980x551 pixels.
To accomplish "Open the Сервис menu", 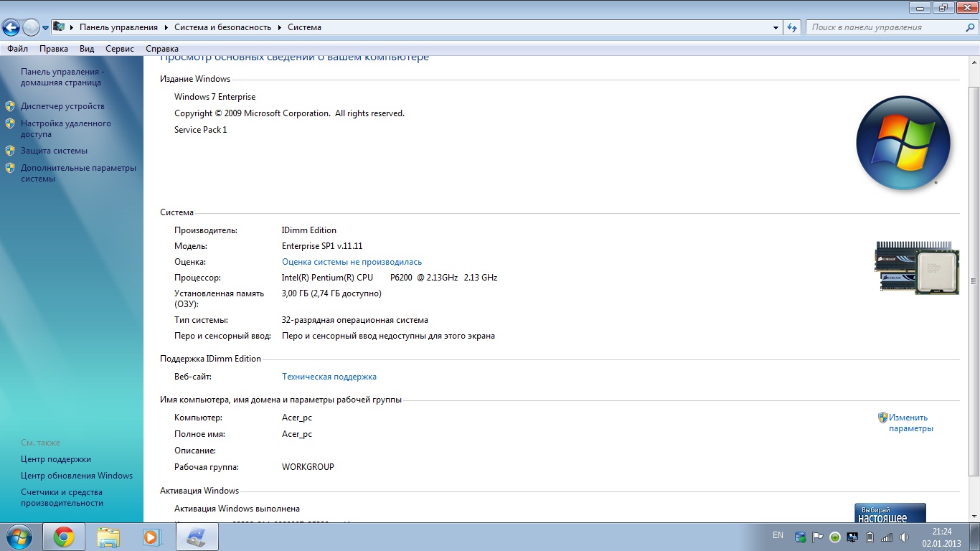I will coord(120,49).
